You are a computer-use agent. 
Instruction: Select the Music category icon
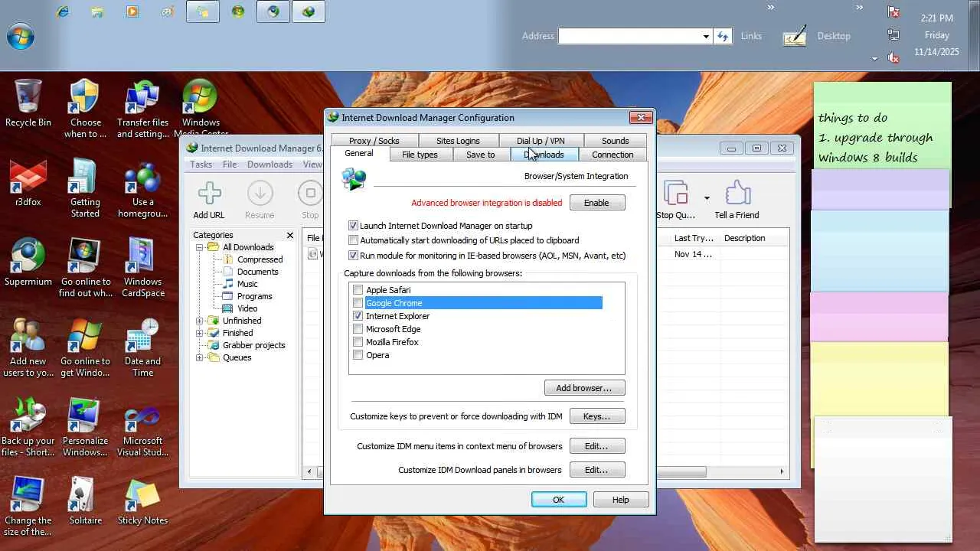[227, 284]
